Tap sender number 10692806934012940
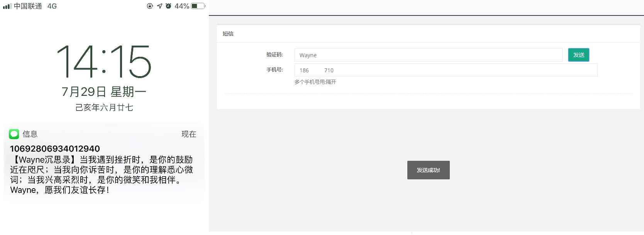Viewport: 644px width, 235px height. click(55, 149)
